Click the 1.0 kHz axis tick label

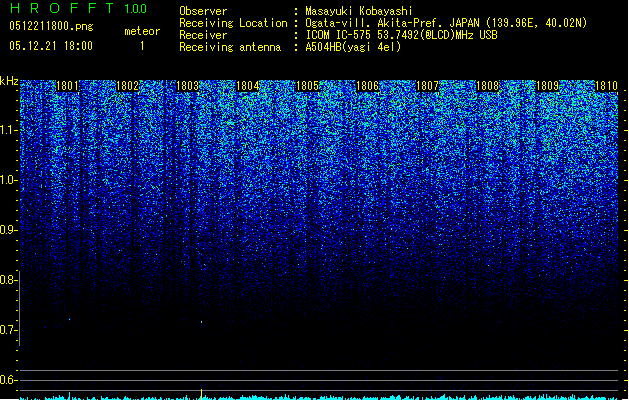[8, 180]
